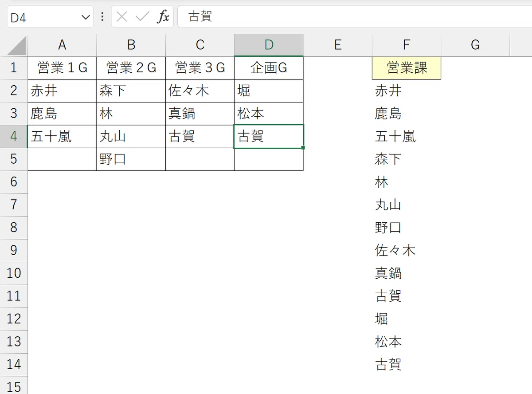Click the three-dot formula bar handle
The height and width of the screenshot is (394, 532).
click(103, 17)
